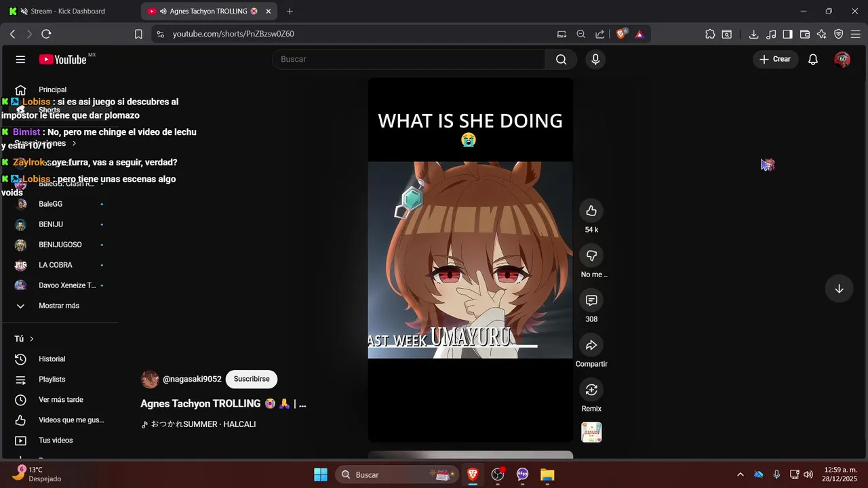Click the Crear button
The image size is (868, 488).
click(775, 60)
